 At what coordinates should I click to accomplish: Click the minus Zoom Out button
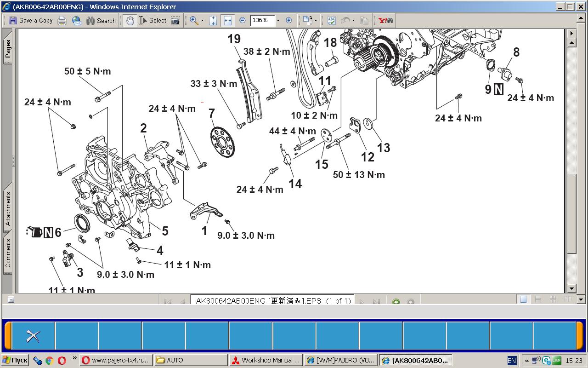243,21
